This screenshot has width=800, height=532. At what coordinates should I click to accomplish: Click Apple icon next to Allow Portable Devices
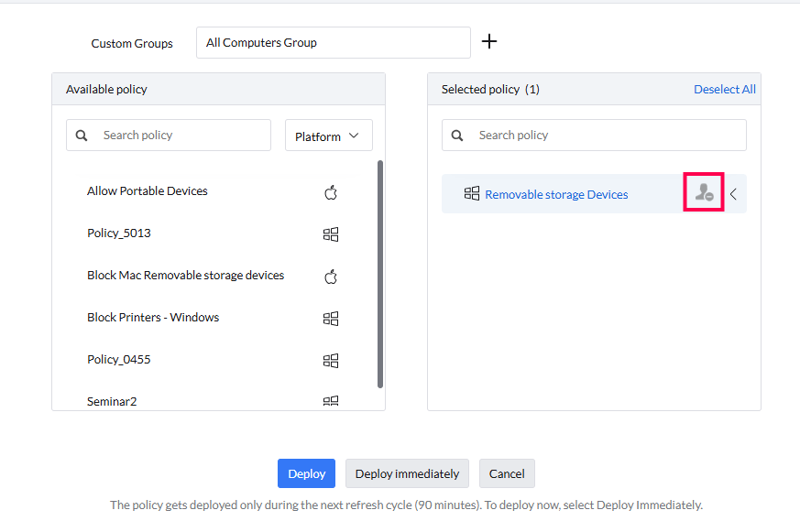[331, 192]
